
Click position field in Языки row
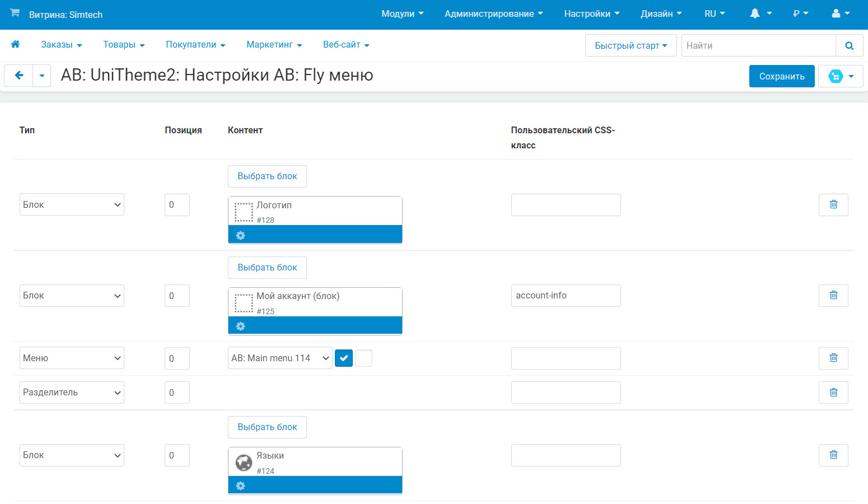point(177,455)
